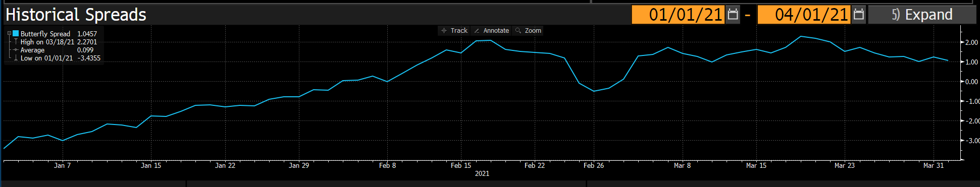Click the Jan 22 axis date label
The image size is (980, 187).
225,165
